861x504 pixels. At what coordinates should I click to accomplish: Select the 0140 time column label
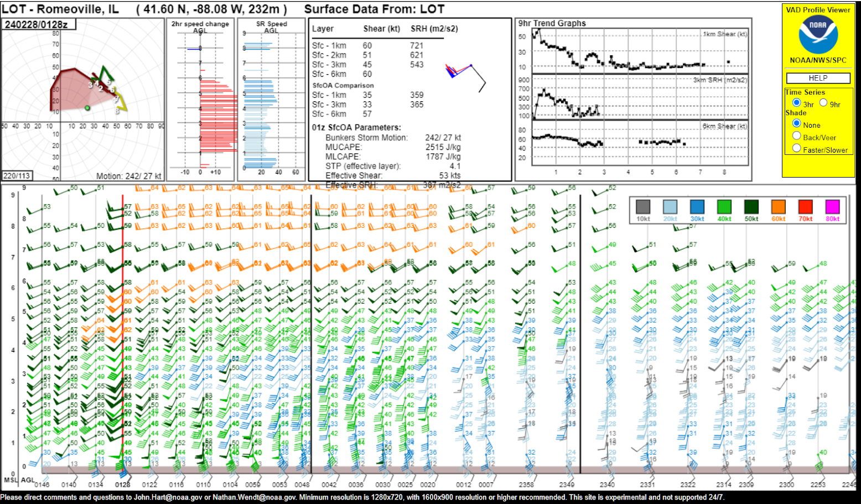[x=69, y=485]
